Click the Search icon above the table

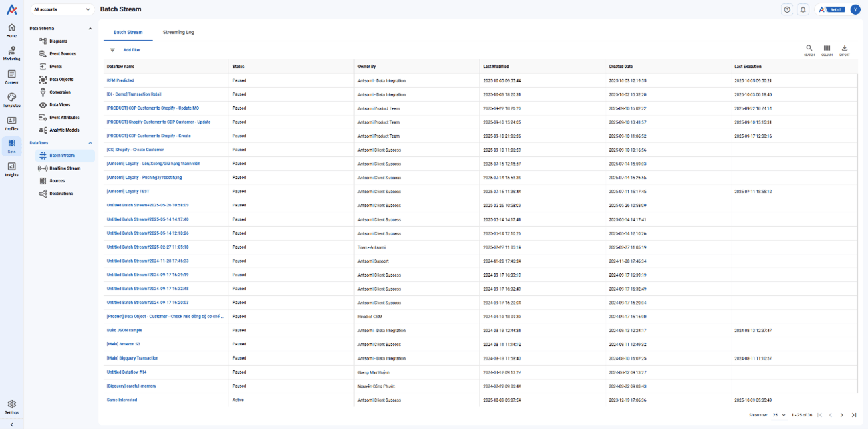coord(809,50)
